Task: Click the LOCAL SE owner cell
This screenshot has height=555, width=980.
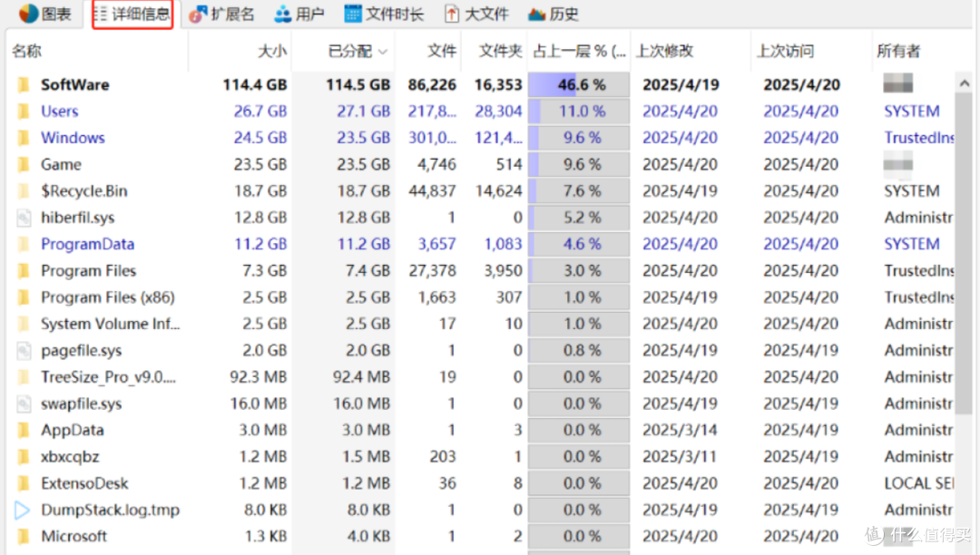Action: (918, 484)
